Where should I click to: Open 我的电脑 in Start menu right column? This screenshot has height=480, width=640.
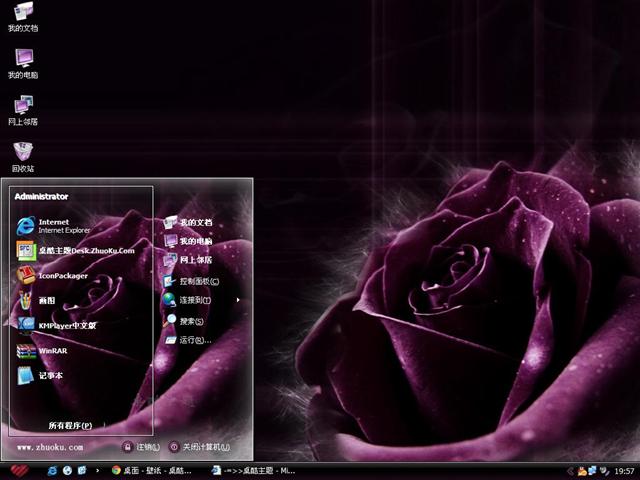(188, 241)
